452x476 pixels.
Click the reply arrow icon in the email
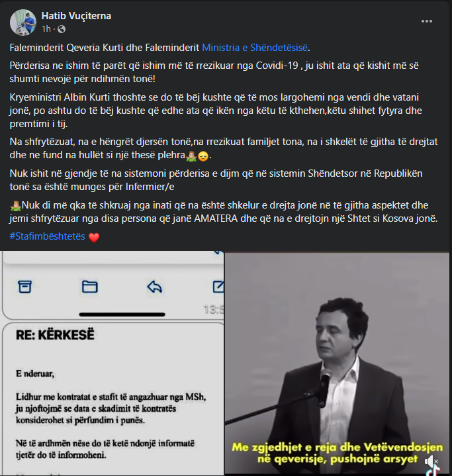pyautogui.click(x=154, y=287)
